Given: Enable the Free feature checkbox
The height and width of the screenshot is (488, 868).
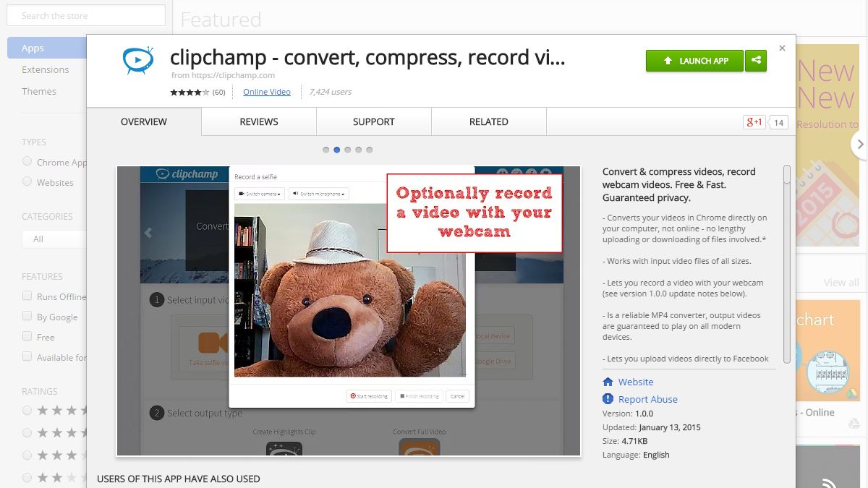Looking at the screenshot, I should point(27,336).
